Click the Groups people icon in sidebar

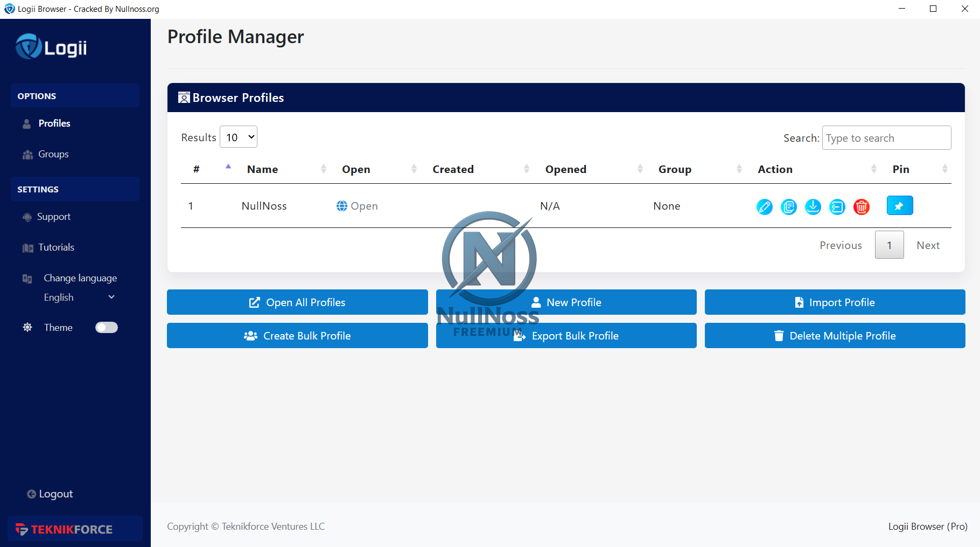click(27, 155)
